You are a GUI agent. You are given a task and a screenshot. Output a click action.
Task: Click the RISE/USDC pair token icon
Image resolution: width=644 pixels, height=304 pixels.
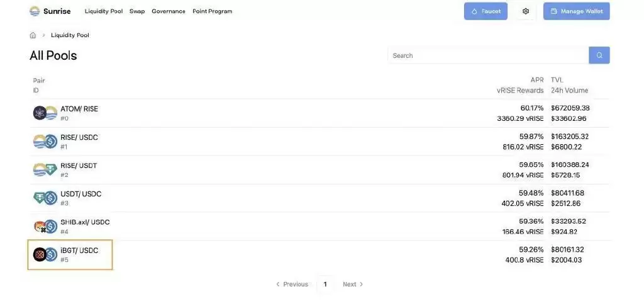[45, 142]
